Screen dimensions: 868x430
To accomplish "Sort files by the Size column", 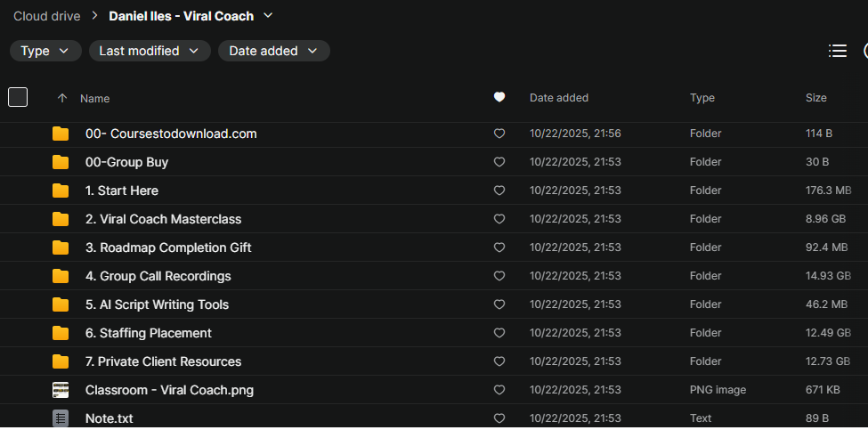I will [x=815, y=98].
